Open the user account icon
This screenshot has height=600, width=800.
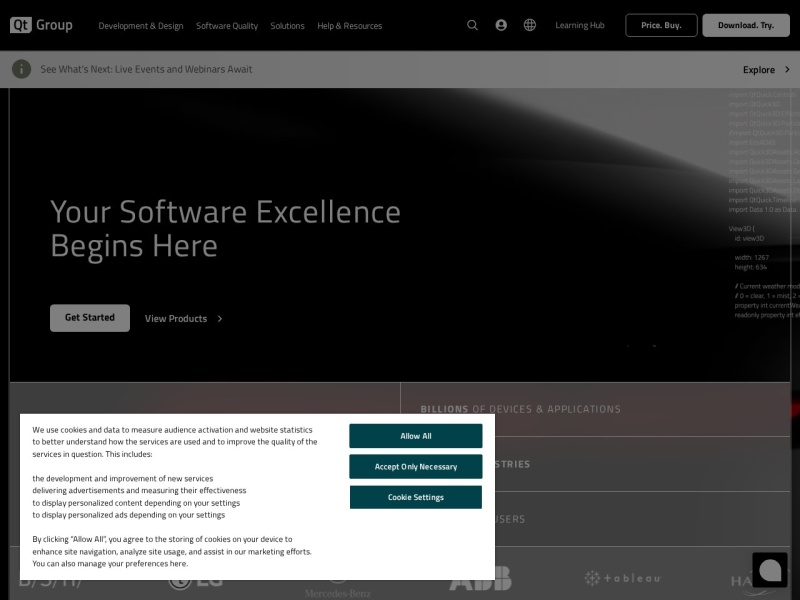click(501, 25)
